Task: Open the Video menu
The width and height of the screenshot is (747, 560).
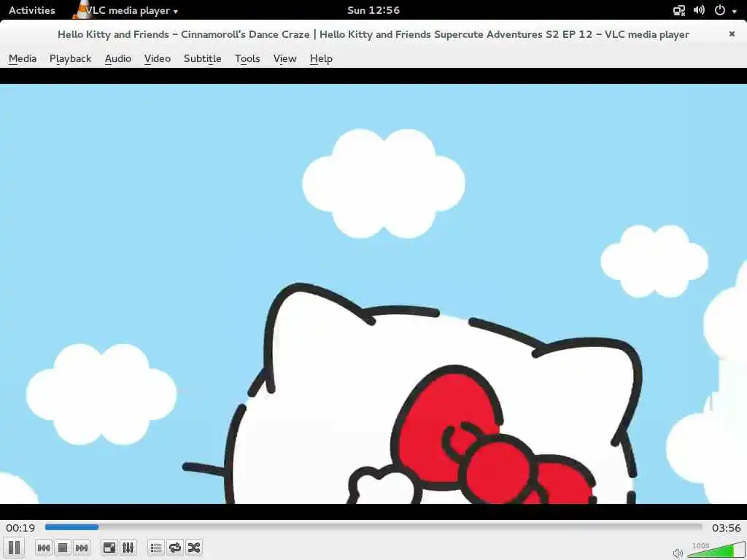Action: [158, 58]
